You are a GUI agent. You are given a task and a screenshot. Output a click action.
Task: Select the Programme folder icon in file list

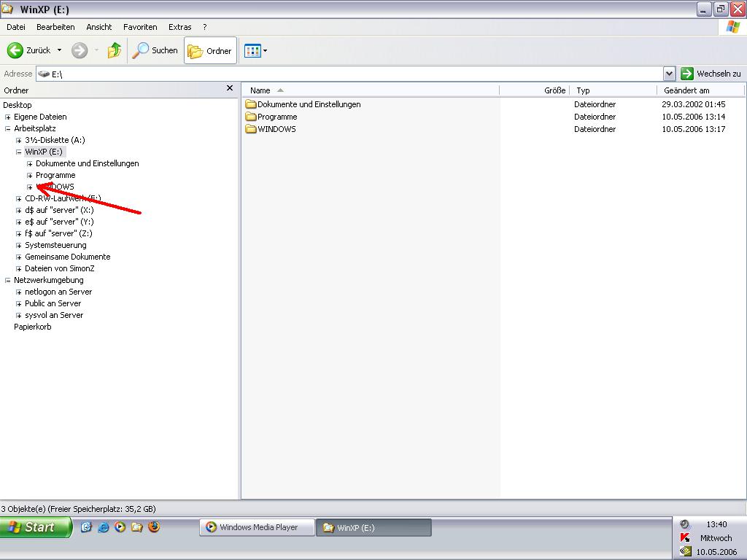point(251,116)
